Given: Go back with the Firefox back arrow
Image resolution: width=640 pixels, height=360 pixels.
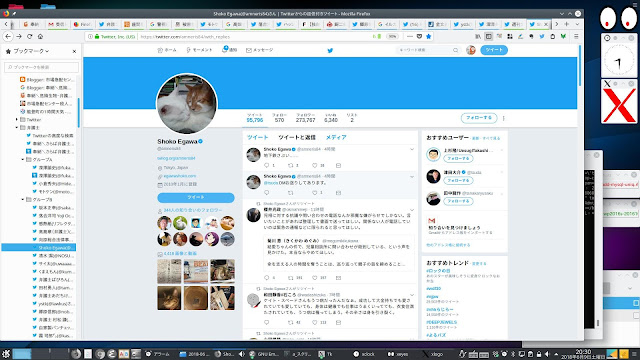Looking at the screenshot, I should point(8,36).
